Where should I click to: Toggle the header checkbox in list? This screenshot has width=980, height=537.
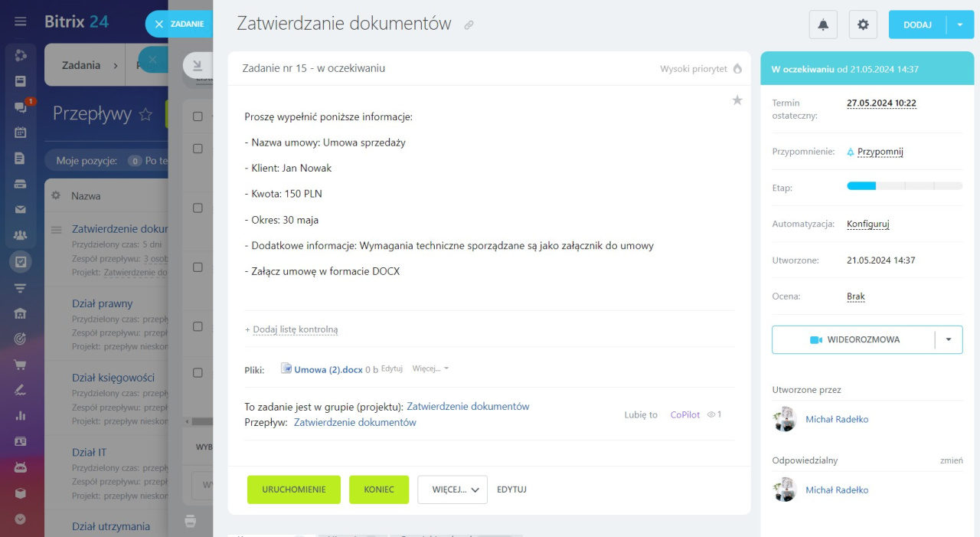(198, 116)
